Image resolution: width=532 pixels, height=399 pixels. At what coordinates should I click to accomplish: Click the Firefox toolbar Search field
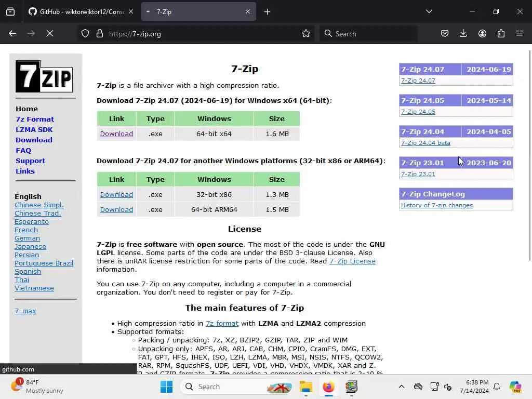coord(368,34)
